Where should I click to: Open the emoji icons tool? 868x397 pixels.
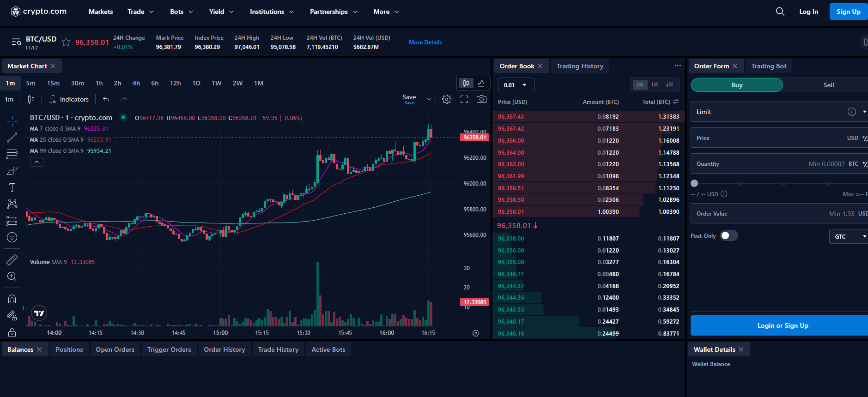pos(12,237)
